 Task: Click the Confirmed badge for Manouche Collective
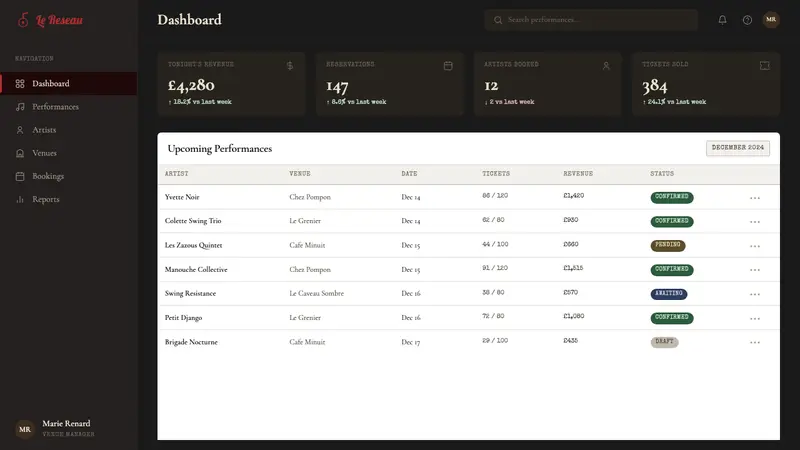point(671,269)
